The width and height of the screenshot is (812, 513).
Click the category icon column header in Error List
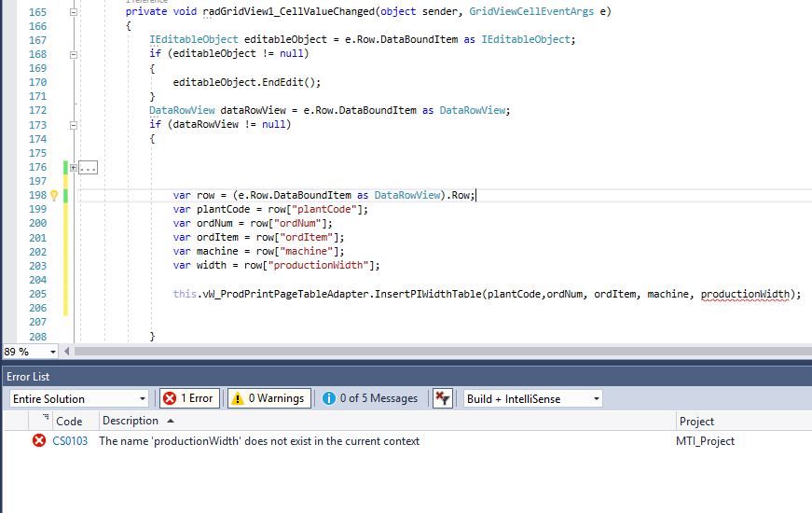pos(39,421)
